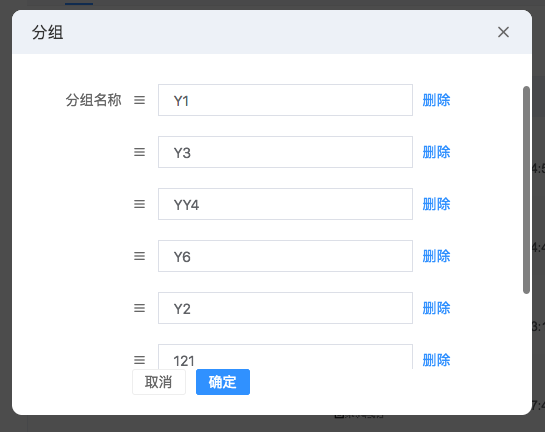The height and width of the screenshot is (432, 545).
Task: Delete the Y1 group via 删除
Action: [436, 100]
